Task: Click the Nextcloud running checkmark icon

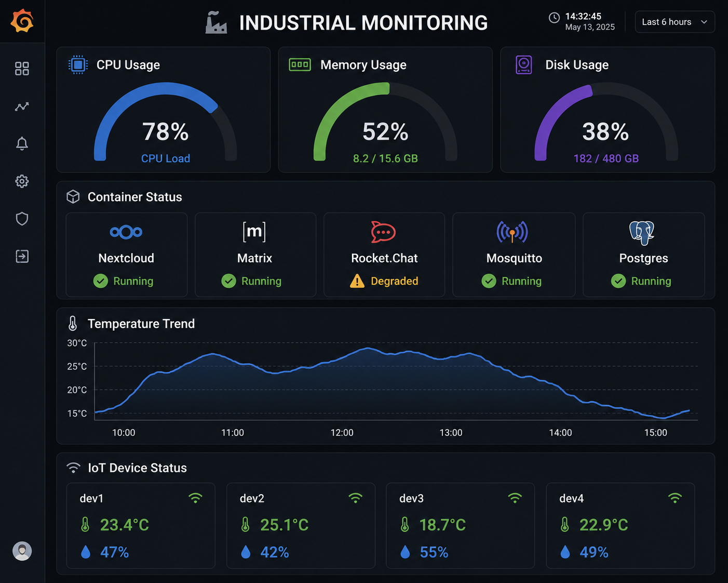Action: coord(101,281)
